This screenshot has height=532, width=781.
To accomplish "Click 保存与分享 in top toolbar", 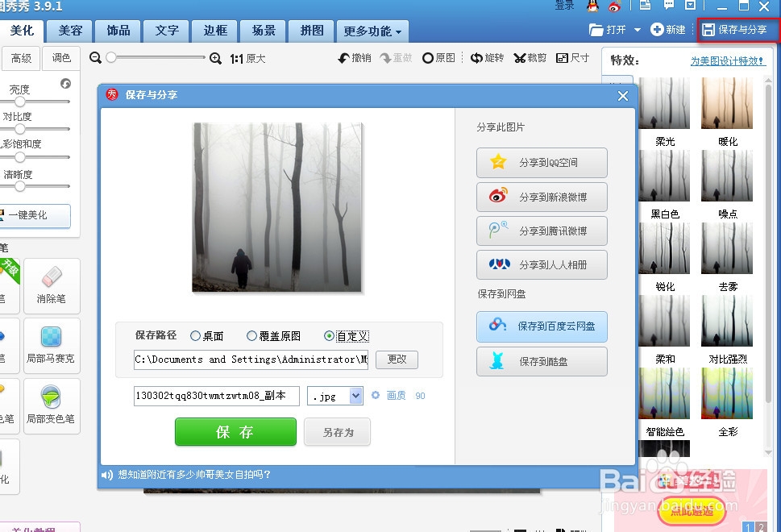I will click(x=737, y=30).
